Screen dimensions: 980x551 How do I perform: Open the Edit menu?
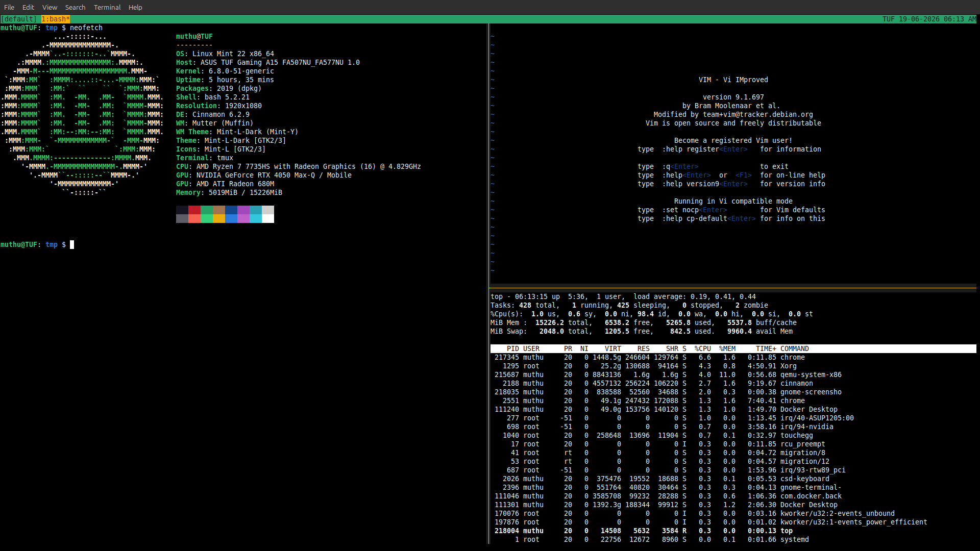pyautogui.click(x=28, y=7)
